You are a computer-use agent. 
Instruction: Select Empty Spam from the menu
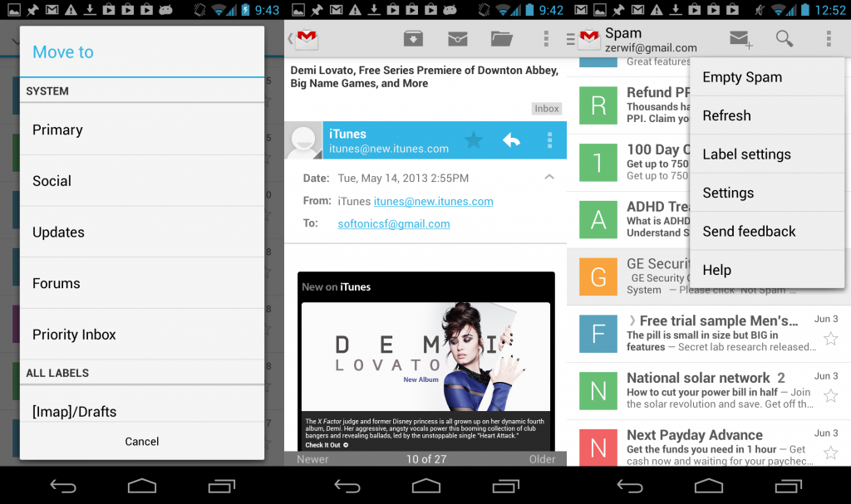tap(742, 77)
